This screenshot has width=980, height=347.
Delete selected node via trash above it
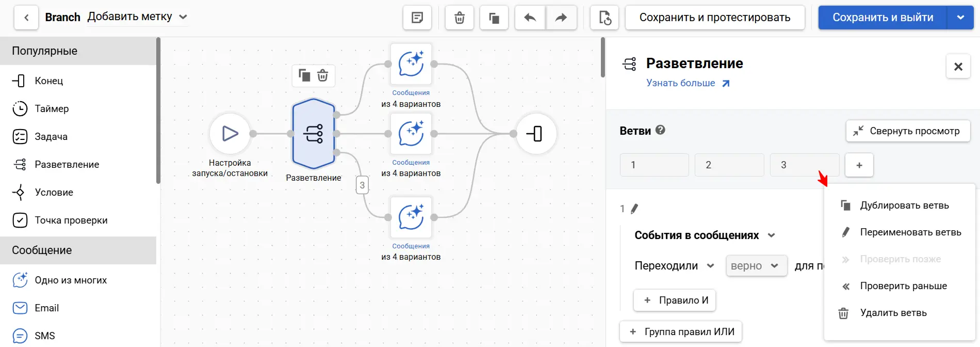tap(323, 76)
